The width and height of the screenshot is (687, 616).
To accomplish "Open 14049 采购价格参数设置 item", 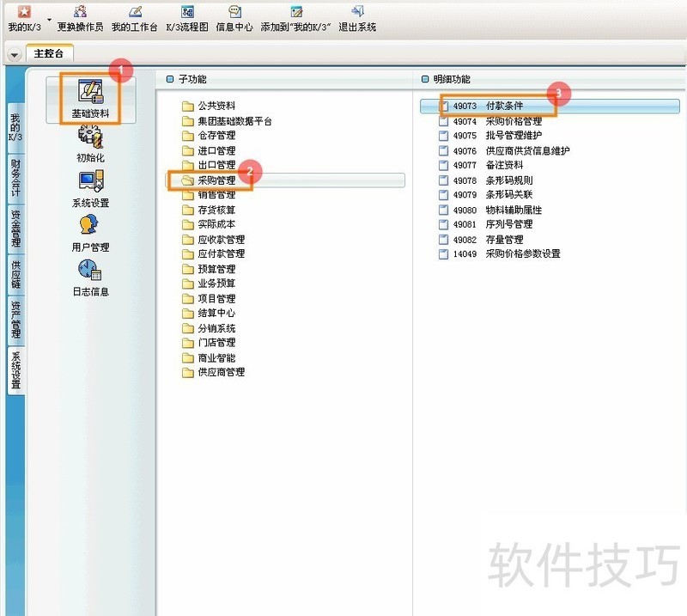I will tap(507, 254).
